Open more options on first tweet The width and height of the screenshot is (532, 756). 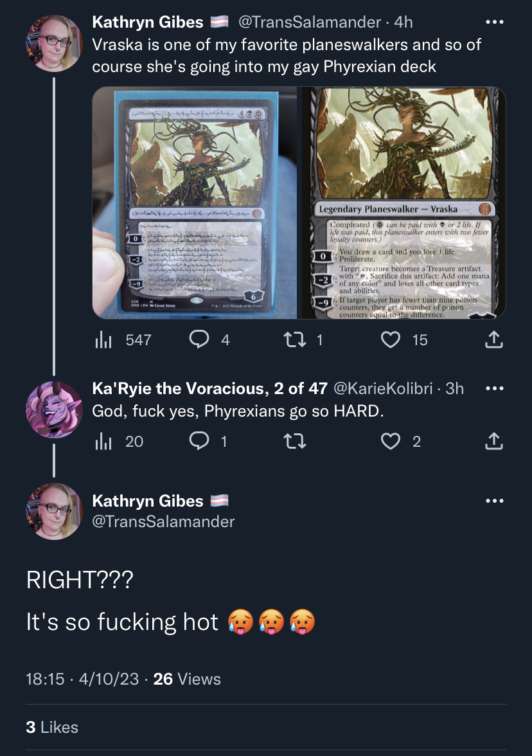(495, 22)
